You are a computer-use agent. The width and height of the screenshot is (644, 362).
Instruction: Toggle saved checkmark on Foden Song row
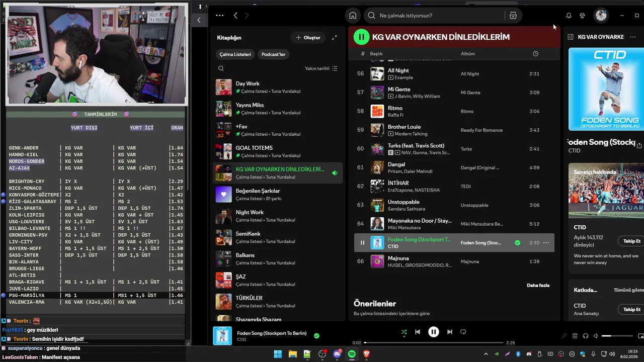(517, 243)
